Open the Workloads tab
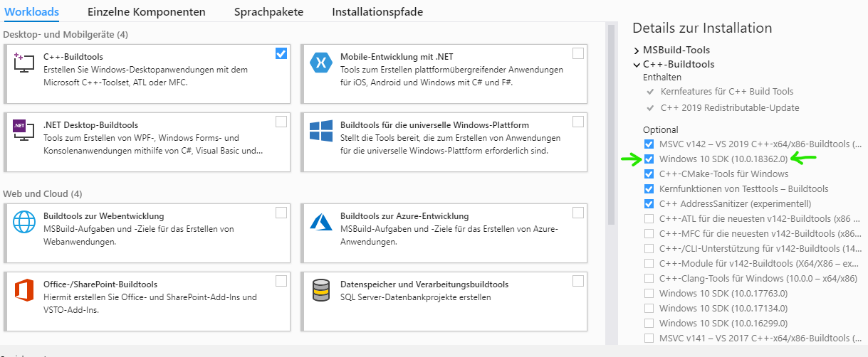This screenshot has width=868, height=357. pos(31,12)
